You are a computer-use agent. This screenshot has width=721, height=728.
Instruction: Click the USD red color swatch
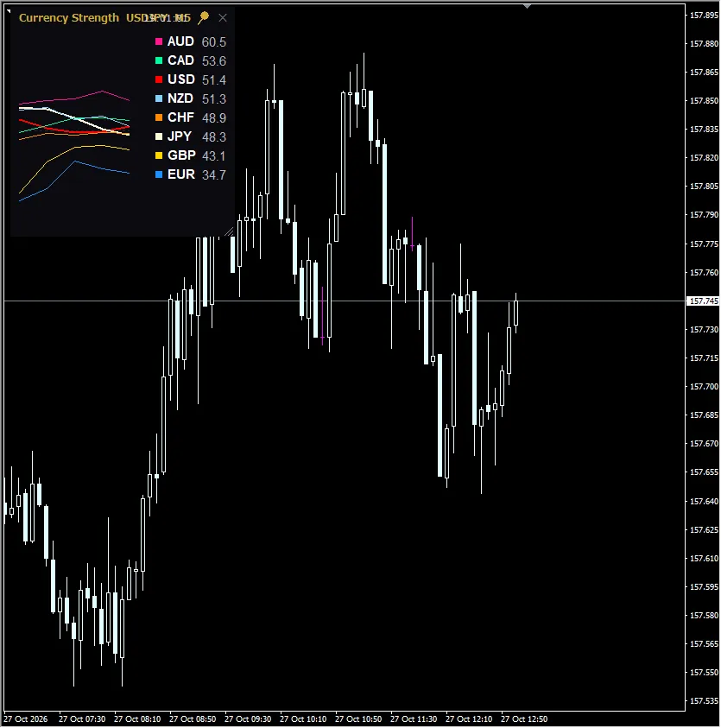[x=159, y=79]
